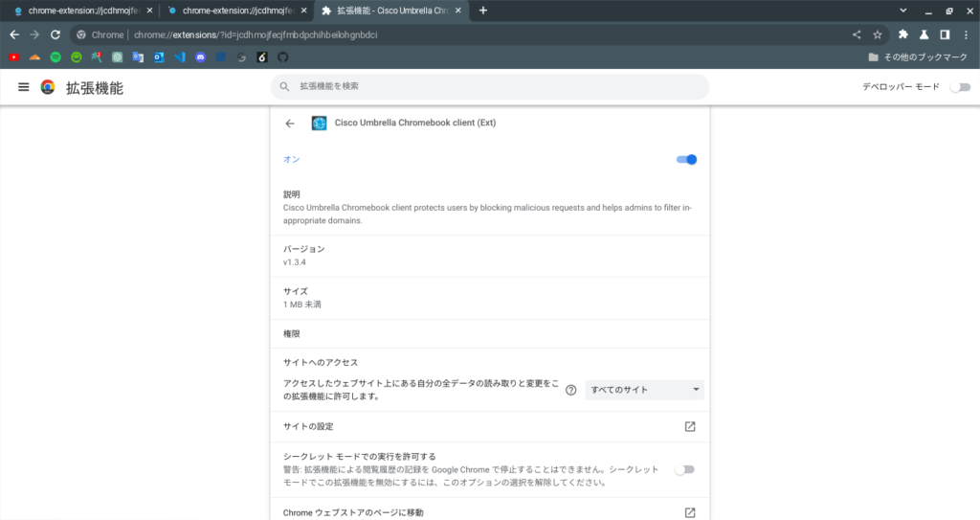Open the YouTube bookmark
Image resolution: width=980 pixels, height=520 pixels.
[14, 57]
